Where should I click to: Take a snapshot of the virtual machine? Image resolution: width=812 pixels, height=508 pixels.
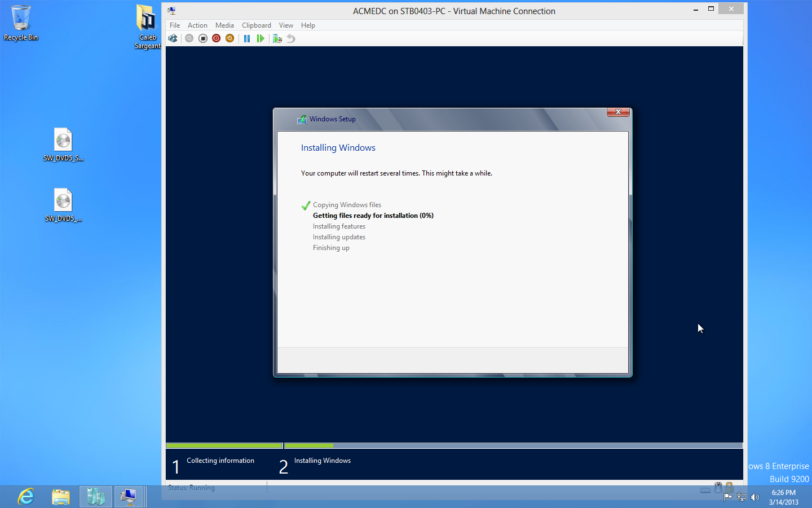tap(277, 38)
